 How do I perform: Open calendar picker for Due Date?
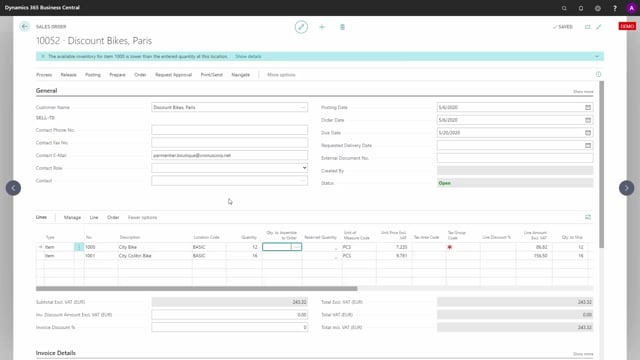pyautogui.click(x=588, y=133)
